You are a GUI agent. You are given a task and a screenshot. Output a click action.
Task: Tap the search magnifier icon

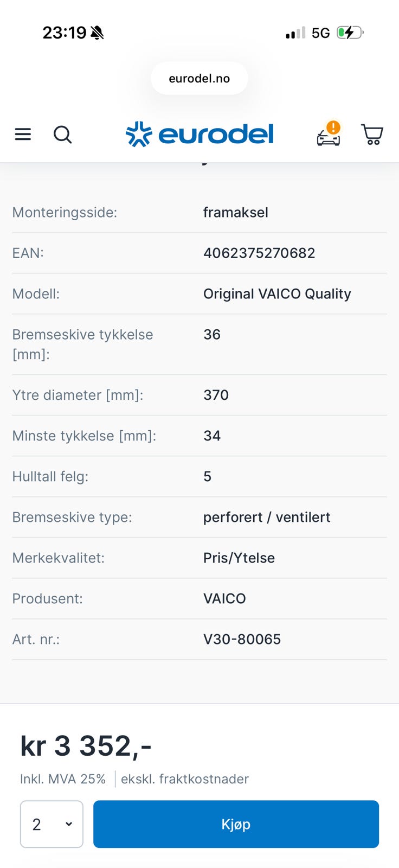point(62,134)
